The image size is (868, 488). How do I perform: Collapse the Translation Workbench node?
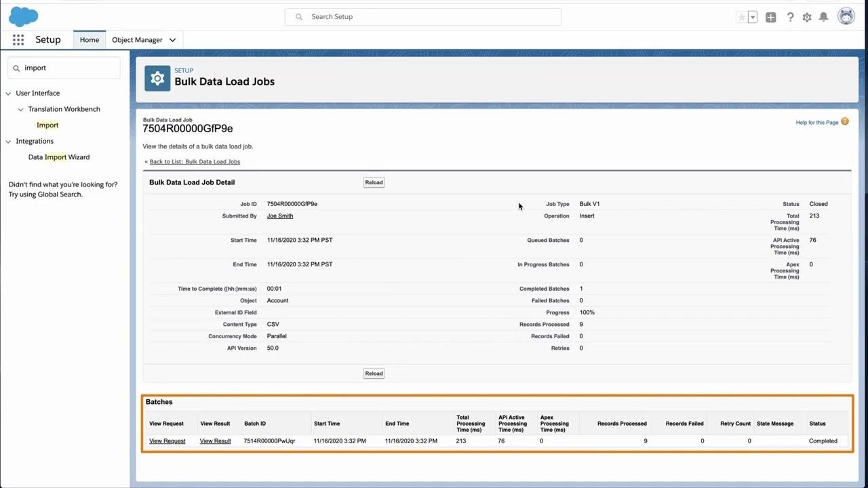20,109
